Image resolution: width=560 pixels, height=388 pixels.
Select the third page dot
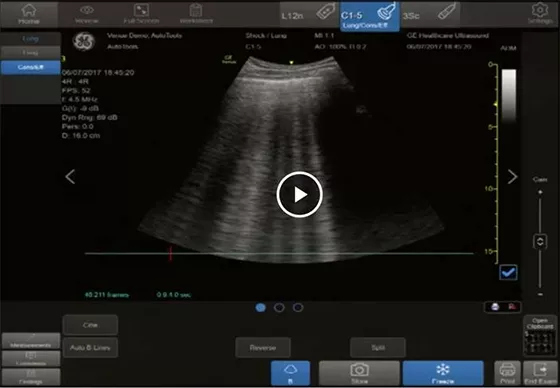[298, 307]
